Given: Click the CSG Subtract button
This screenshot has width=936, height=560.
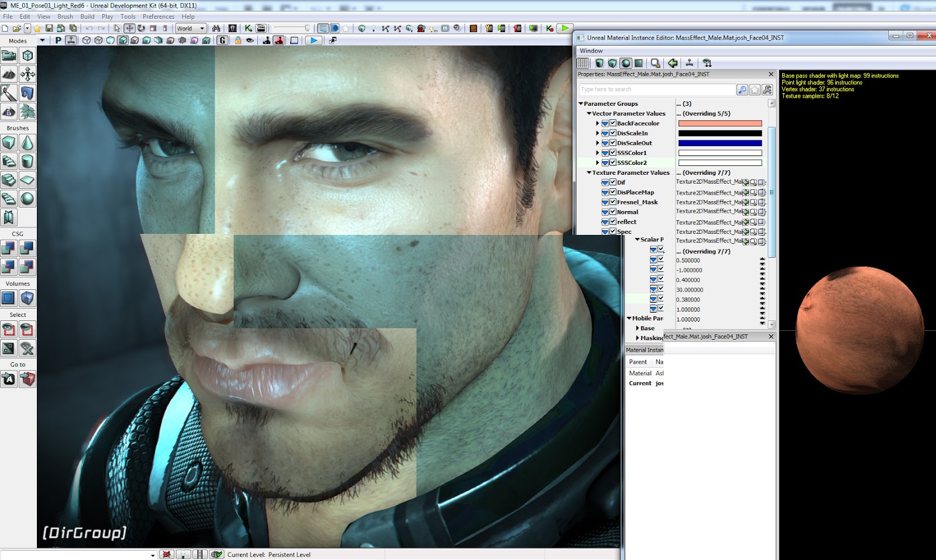Looking at the screenshot, I should click(x=27, y=248).
